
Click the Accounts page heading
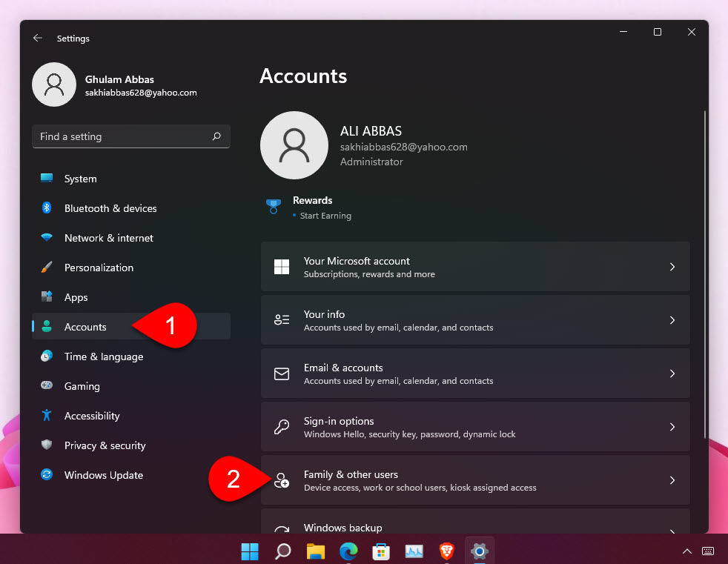tap(303, 76)
